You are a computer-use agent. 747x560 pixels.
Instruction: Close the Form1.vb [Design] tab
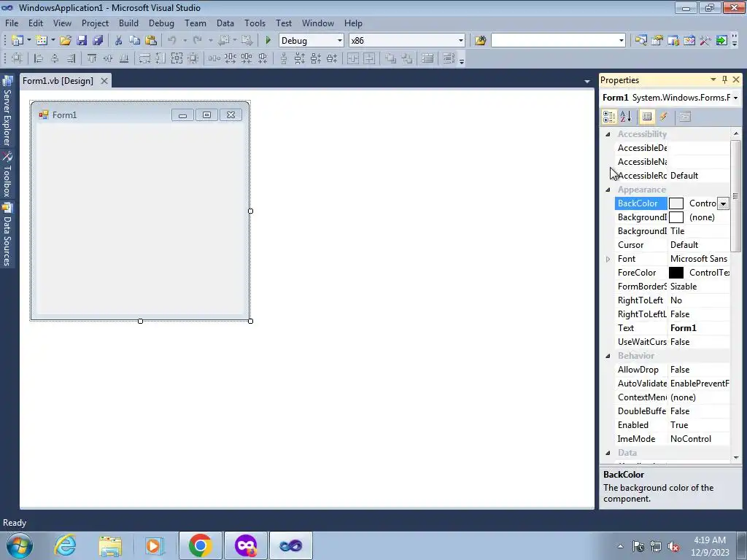tap(104, 81)
